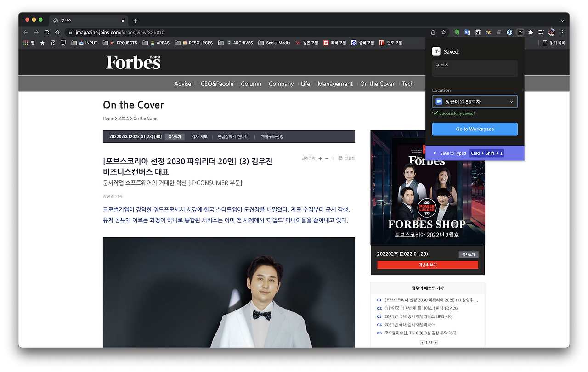This screenshot has height=372, width=588.
Task: Open the Evernote extension
Action: click(457, 33)
